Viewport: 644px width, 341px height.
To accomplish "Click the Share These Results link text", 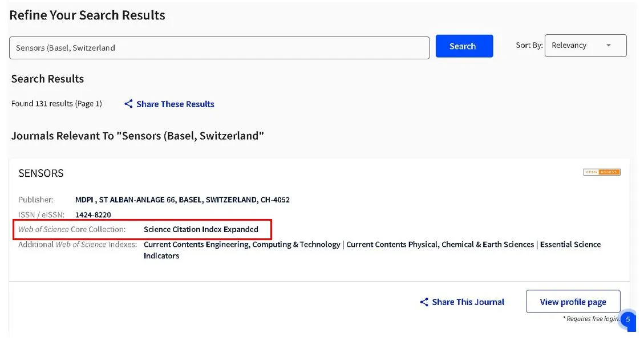I will pyautogui.click(x=175, y=104).
